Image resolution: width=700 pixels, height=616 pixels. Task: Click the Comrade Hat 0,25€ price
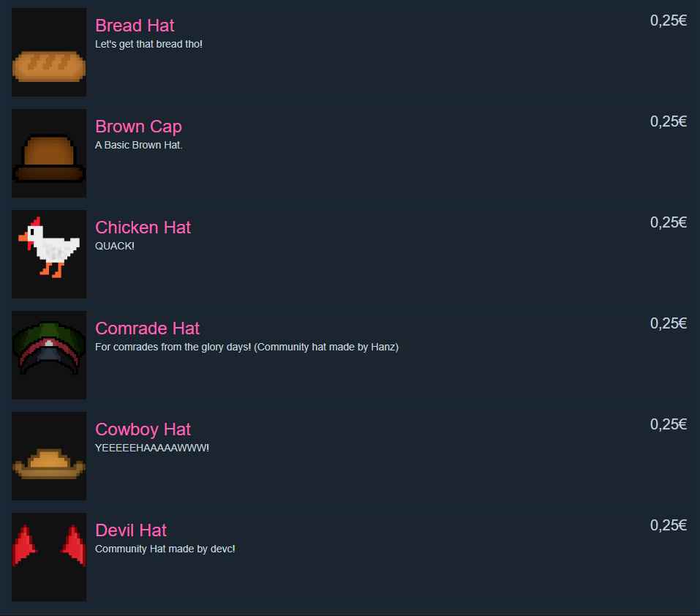point(669,323)
